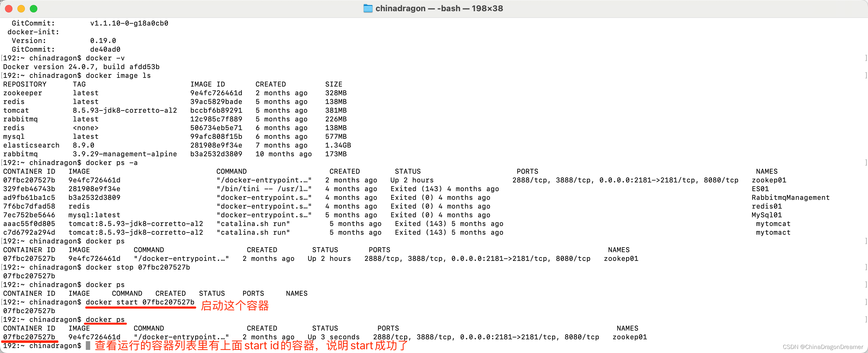Image resolution: width=868 pixels, height=353 pixels.
Task: Click the red close window button
Action: pyautogui.click(x=9, y=9)
